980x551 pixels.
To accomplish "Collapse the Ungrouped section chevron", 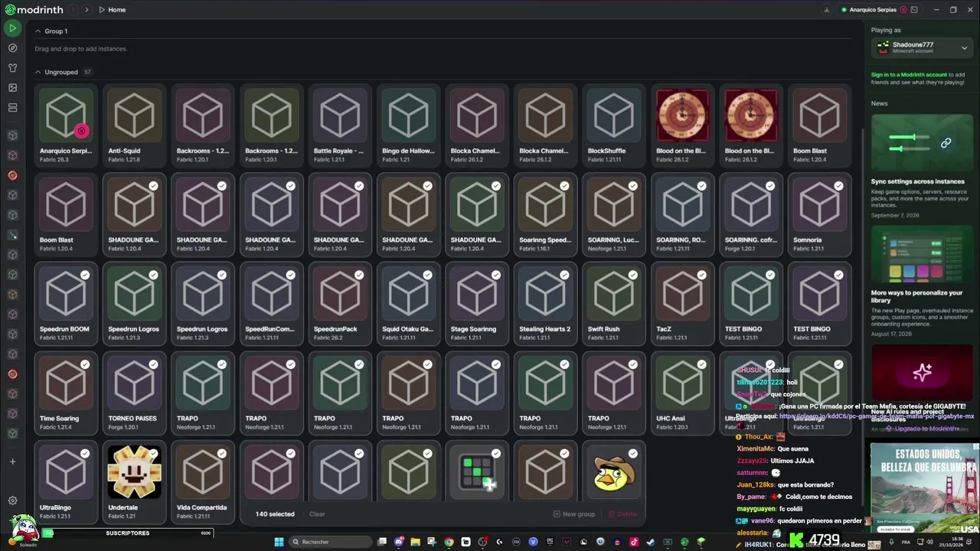I will 38,72.
